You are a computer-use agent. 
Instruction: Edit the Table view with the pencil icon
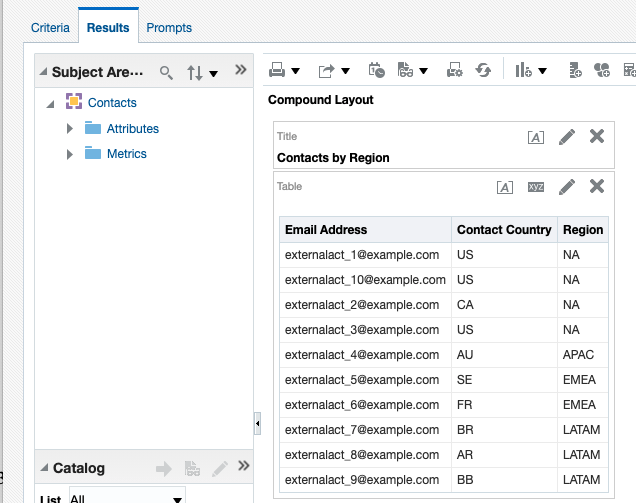pyautogui.click(x=567, y=187)
